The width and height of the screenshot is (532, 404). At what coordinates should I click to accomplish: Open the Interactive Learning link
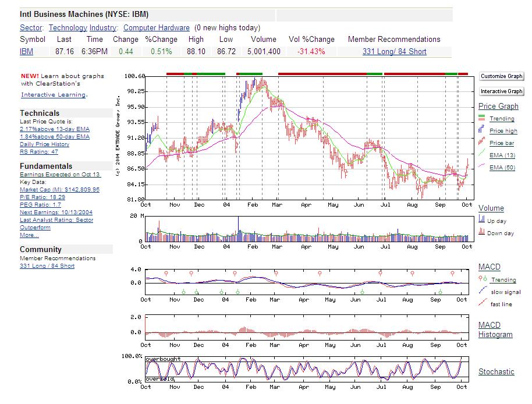click(53, 95)
